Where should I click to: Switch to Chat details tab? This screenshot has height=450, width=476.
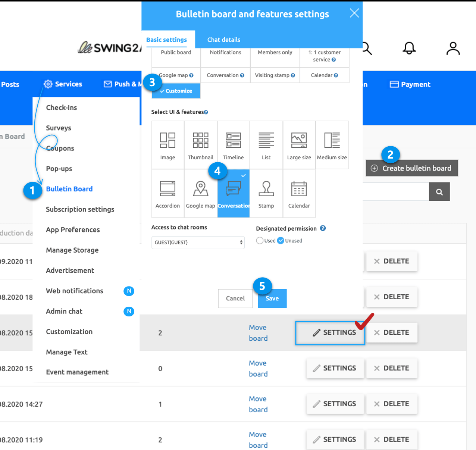(x=223, y=40)
